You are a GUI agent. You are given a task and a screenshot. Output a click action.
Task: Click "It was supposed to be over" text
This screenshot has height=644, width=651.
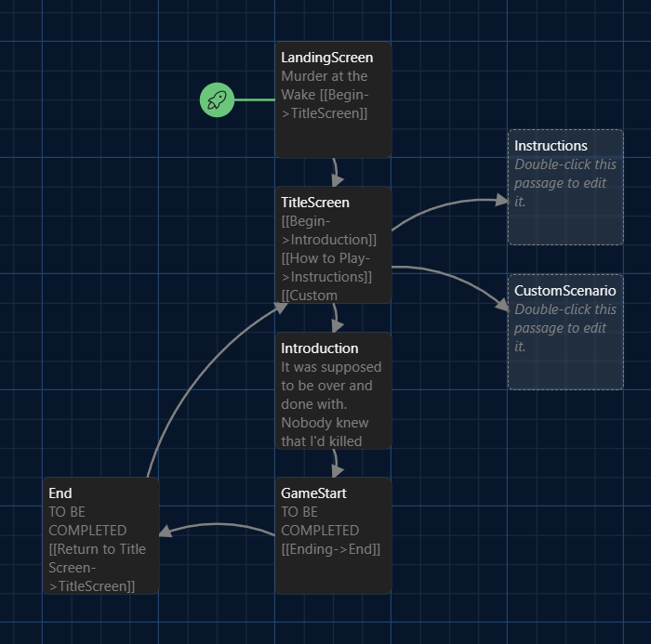tap(331, 376)
